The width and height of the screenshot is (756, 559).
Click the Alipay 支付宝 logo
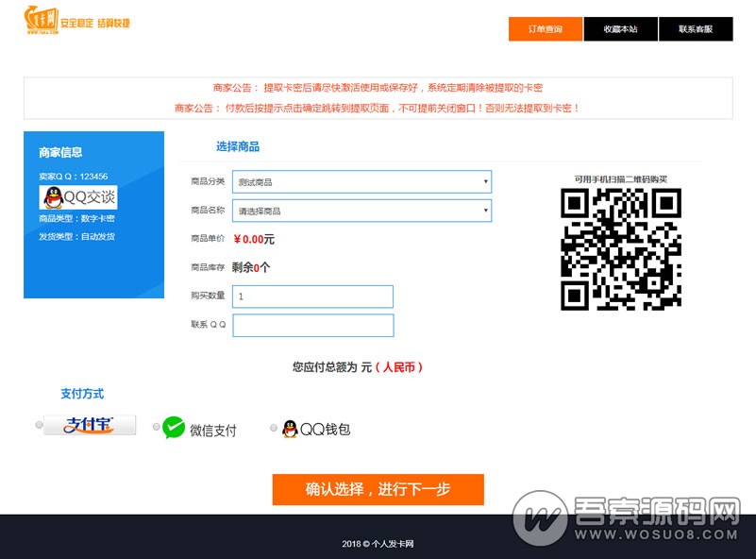pyautogui.click(x=90, y=426)
